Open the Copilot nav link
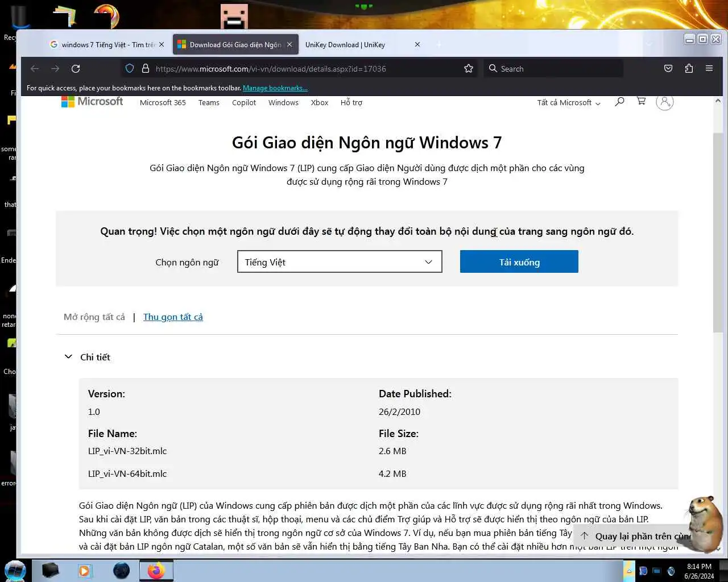The height and width of the screenshot is (582, 728). click(x=244, y=103)
